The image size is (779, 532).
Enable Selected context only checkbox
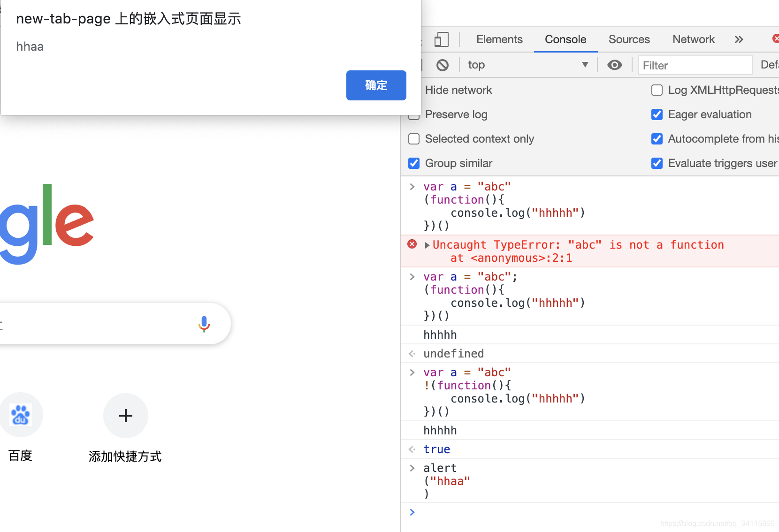414,139
